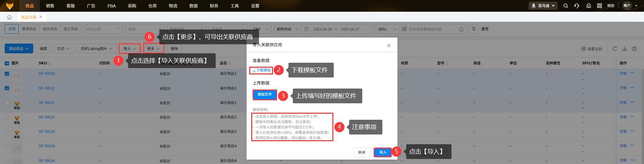Expand the 导入 dropdown
This screenshot has width=644, height=164.
coord(129,49)
